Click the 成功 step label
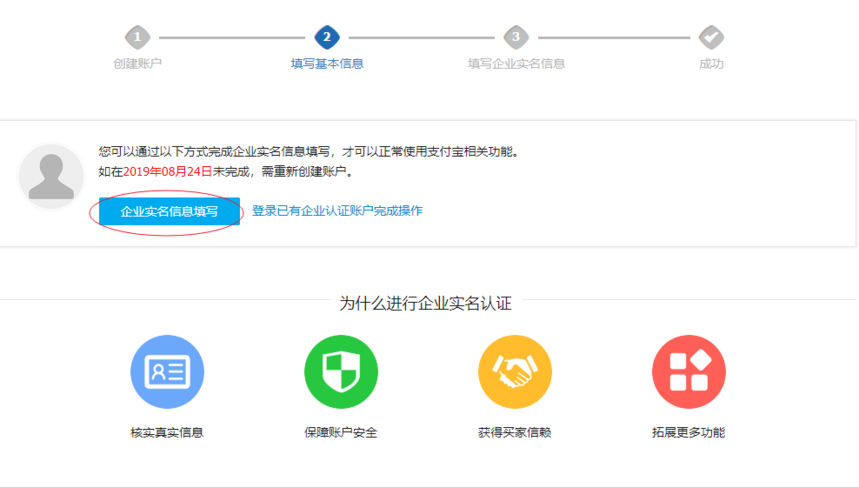 [711, 64]
